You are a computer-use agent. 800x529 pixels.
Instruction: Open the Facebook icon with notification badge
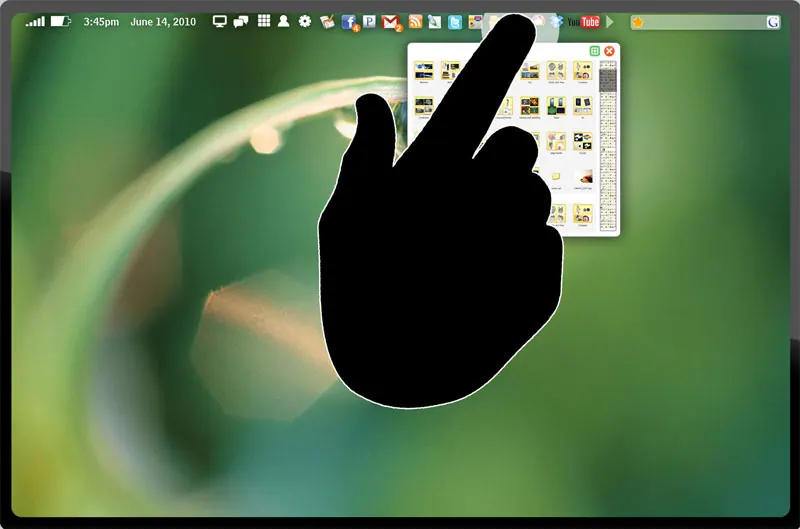pos(349,22)
